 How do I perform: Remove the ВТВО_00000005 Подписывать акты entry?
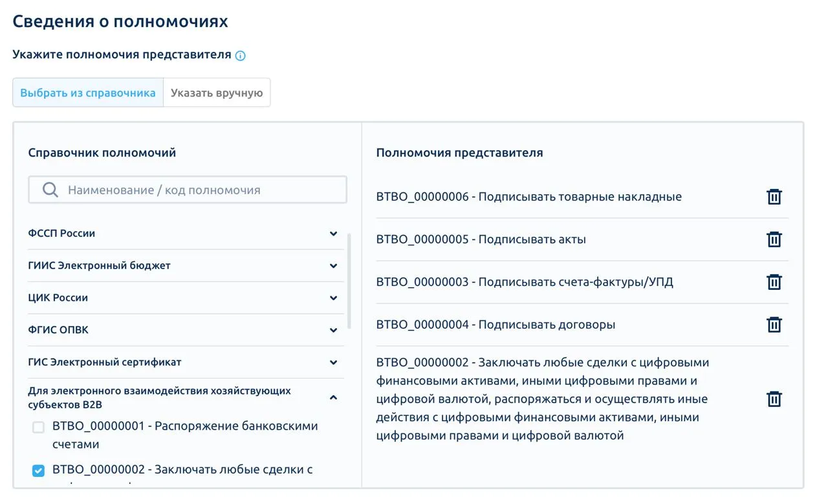pos(774,239)
